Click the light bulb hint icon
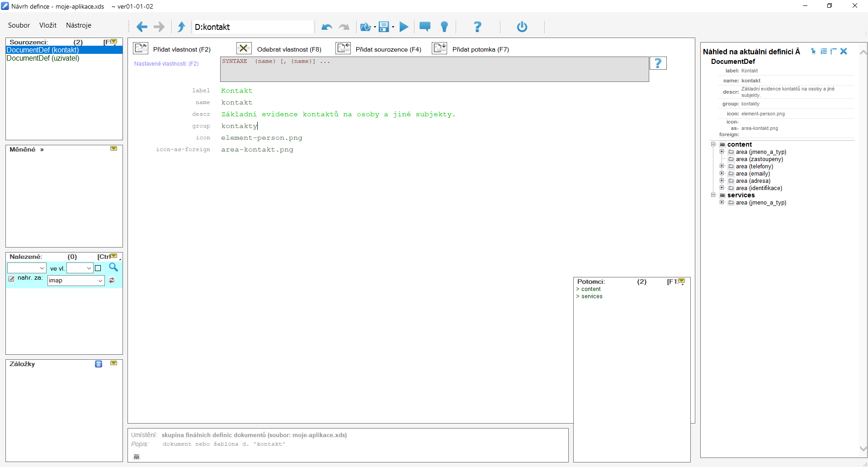 (444, 27)
